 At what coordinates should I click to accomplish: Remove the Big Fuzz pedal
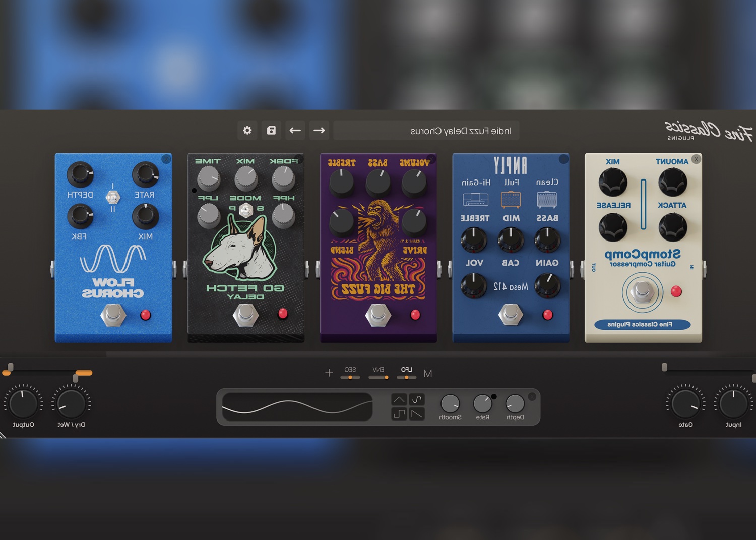point(431,159)
